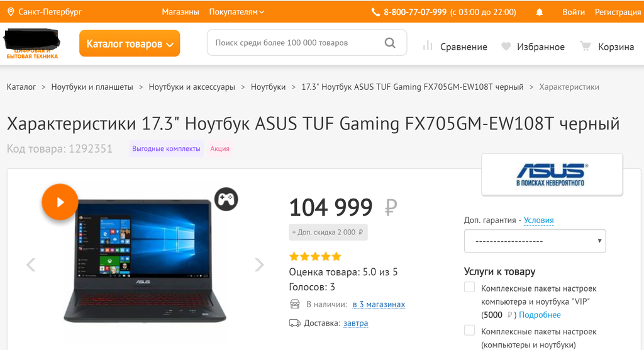Click the Избранное heart icon
Image resolution: width=644 pixels, height=350 pixels.
506,46
